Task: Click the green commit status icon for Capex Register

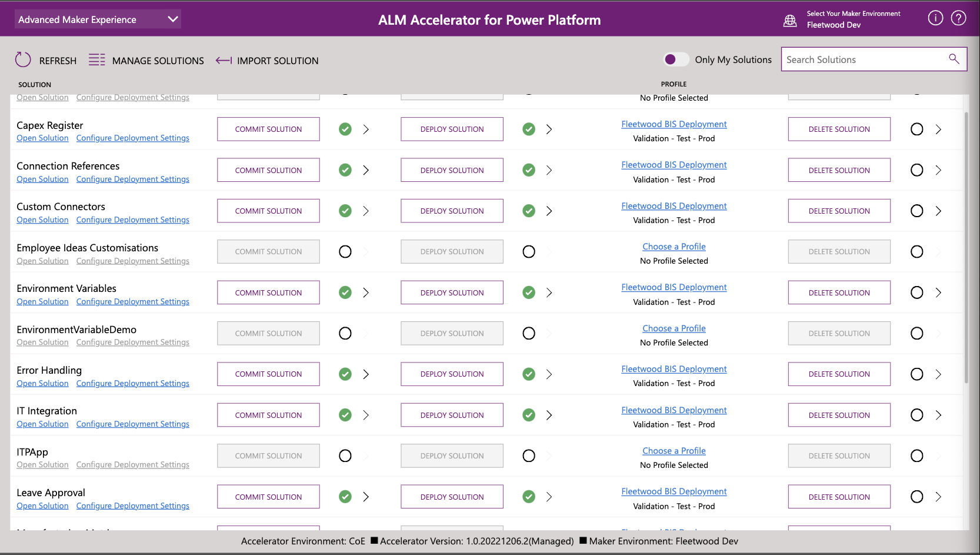Action: pos(345,129)
